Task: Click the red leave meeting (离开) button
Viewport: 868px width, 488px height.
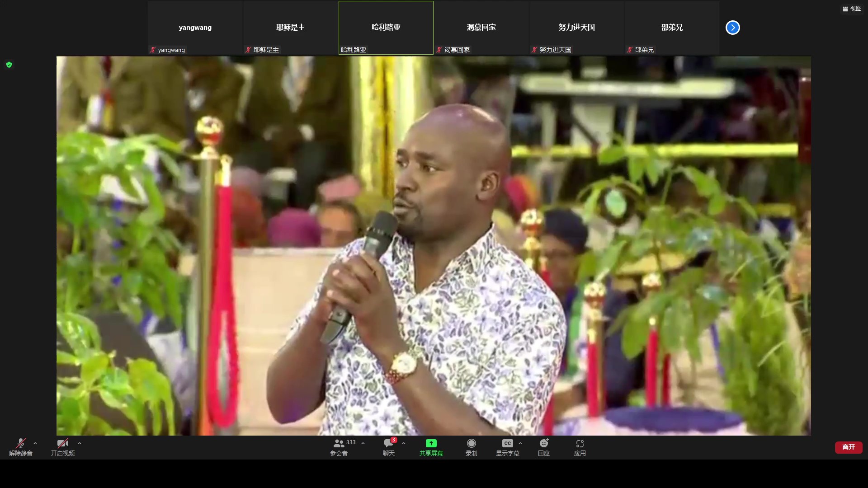Action: tap(848, 447)
